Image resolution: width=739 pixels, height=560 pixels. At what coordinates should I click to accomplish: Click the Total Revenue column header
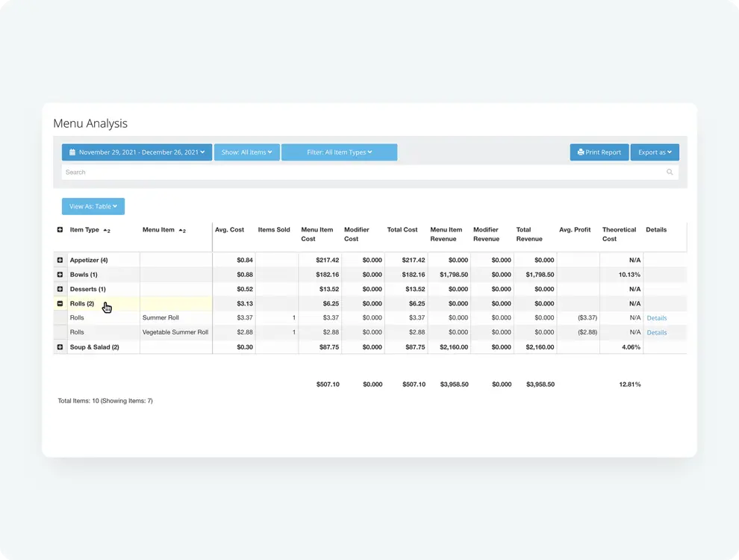[528, 234]
